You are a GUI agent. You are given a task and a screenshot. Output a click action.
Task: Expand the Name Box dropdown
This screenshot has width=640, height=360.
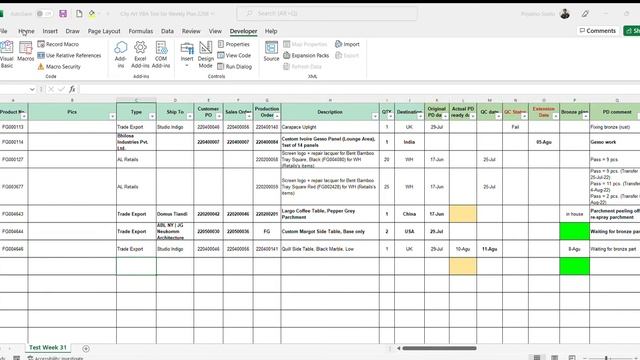click(x=32, y=89)
